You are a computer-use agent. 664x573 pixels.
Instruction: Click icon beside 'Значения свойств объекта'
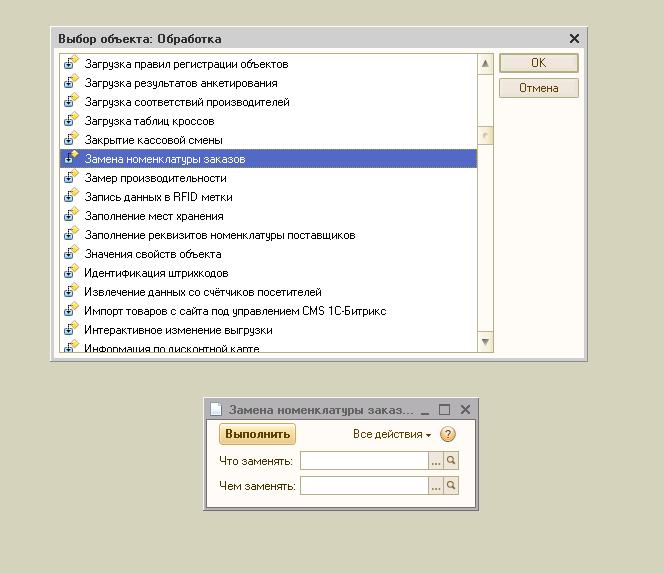(71, 254)
